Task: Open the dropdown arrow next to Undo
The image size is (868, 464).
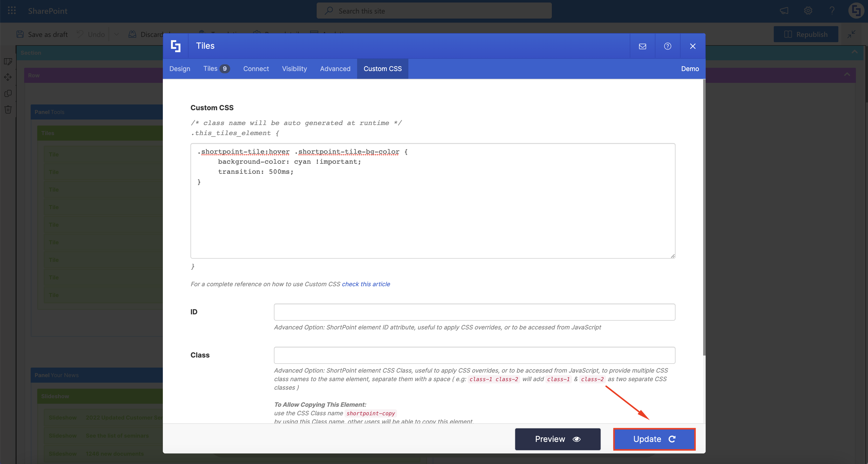Action: tap(116, 34)
